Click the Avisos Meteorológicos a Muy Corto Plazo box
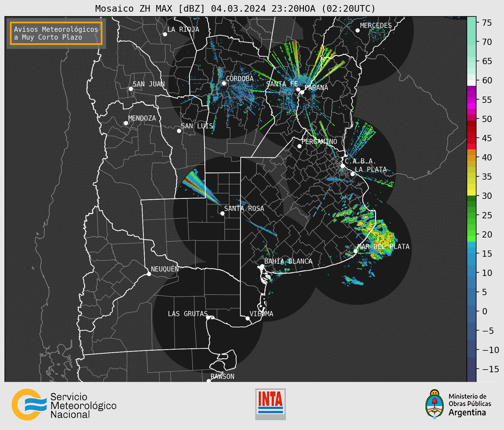 [x=56, y=33]
